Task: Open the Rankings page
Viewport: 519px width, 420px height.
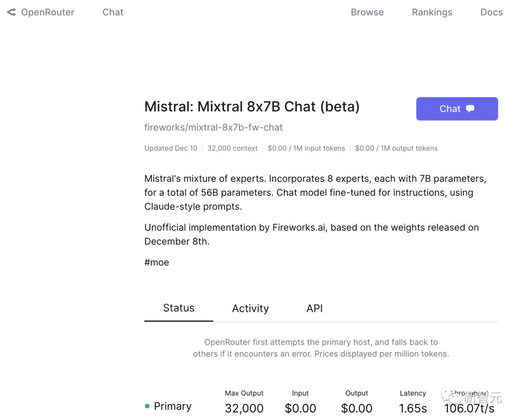Action: coord(432,12)
